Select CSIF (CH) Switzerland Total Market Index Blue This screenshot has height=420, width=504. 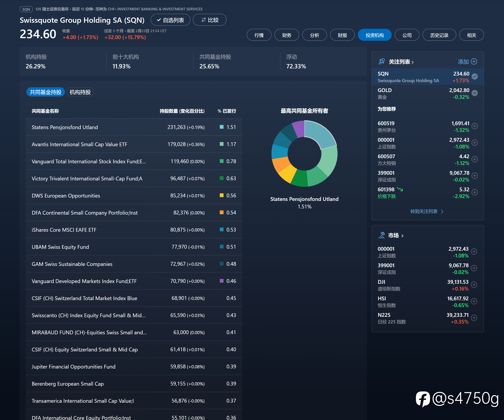134,298
